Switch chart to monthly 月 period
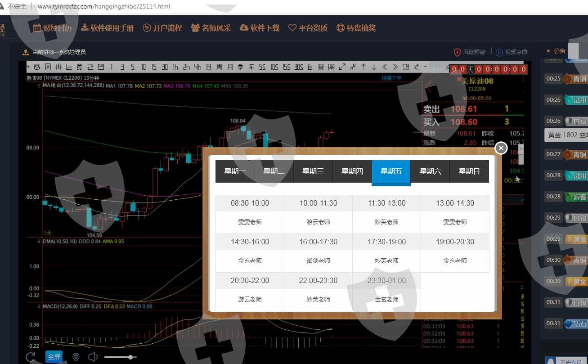Viewport: 588px width, 364px height. point(230,67)
